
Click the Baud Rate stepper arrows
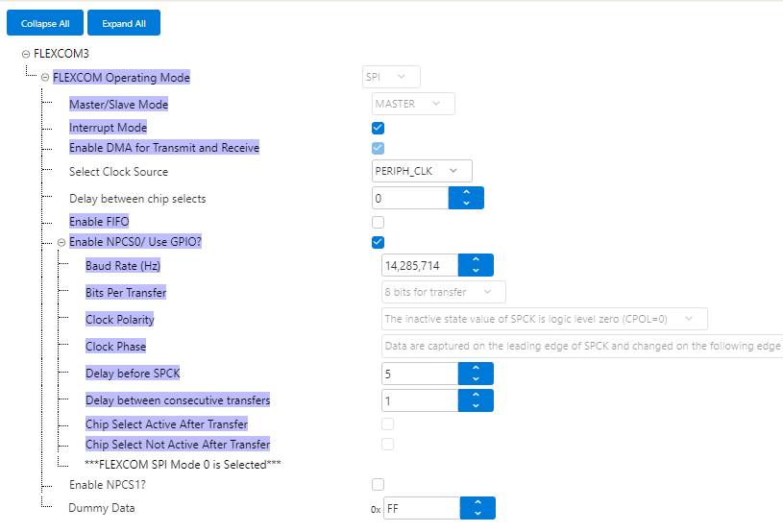(x=476, y=265)
